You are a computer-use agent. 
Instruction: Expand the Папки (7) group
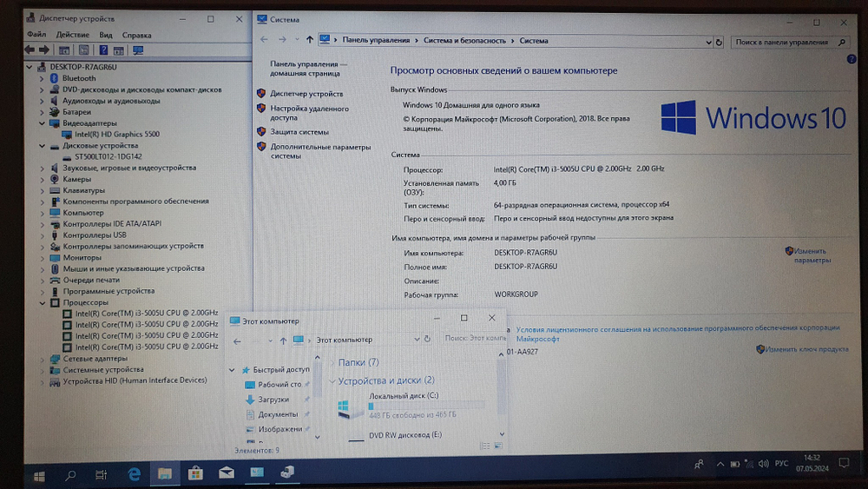332,362
